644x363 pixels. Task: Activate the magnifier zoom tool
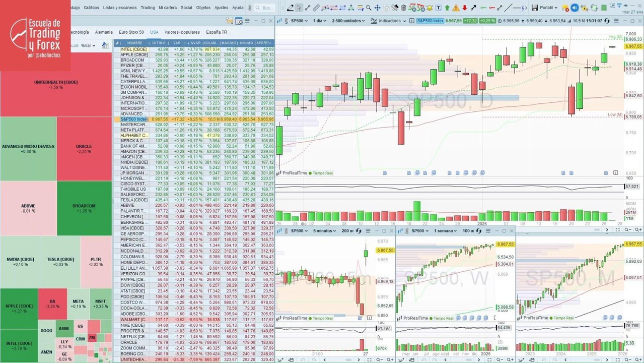pyautogui.click(x=369, y=8)
